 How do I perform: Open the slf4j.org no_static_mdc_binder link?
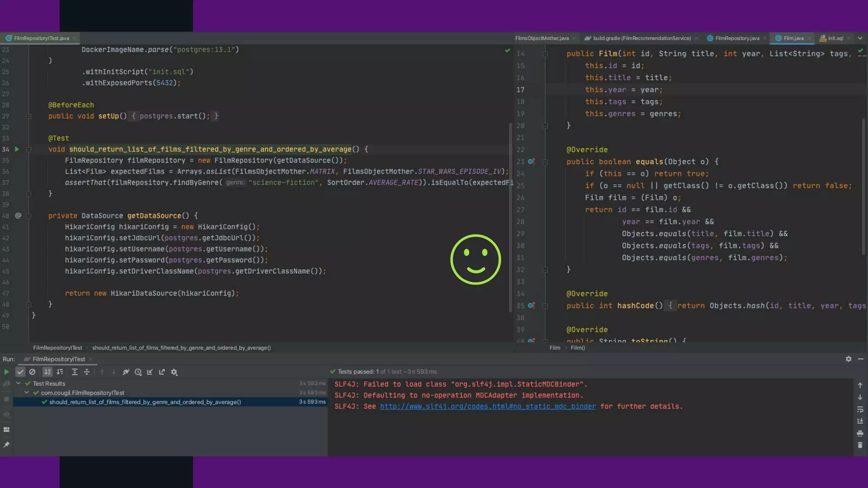pyautogui.click(x=487, y=406)
